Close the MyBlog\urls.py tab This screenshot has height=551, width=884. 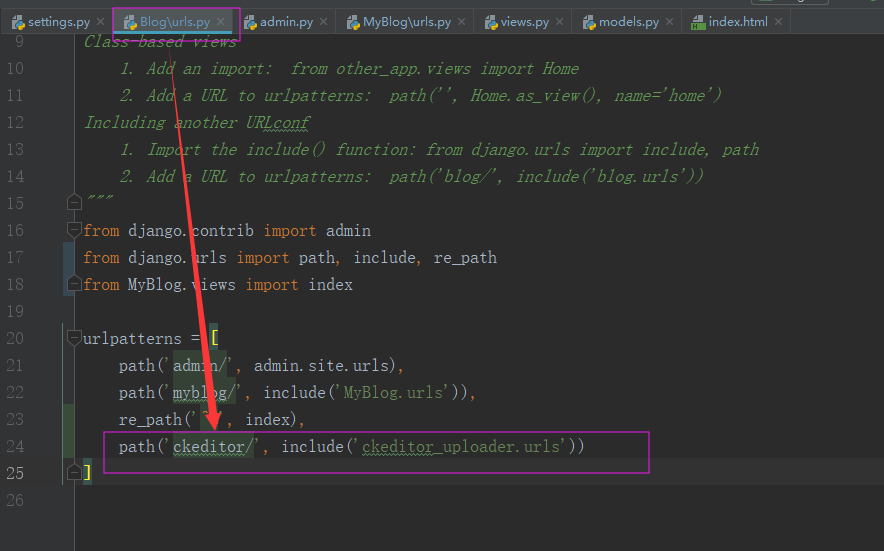461,21
